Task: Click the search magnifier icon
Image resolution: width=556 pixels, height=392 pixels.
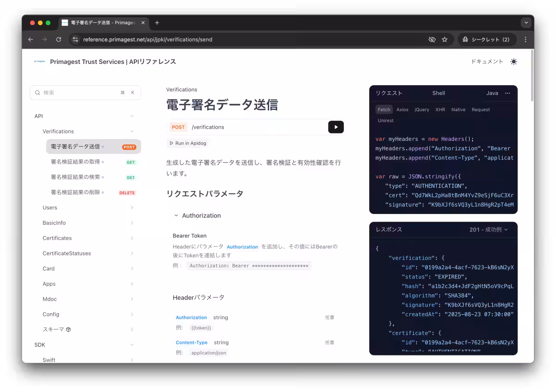Action: [x=37, y=93]
